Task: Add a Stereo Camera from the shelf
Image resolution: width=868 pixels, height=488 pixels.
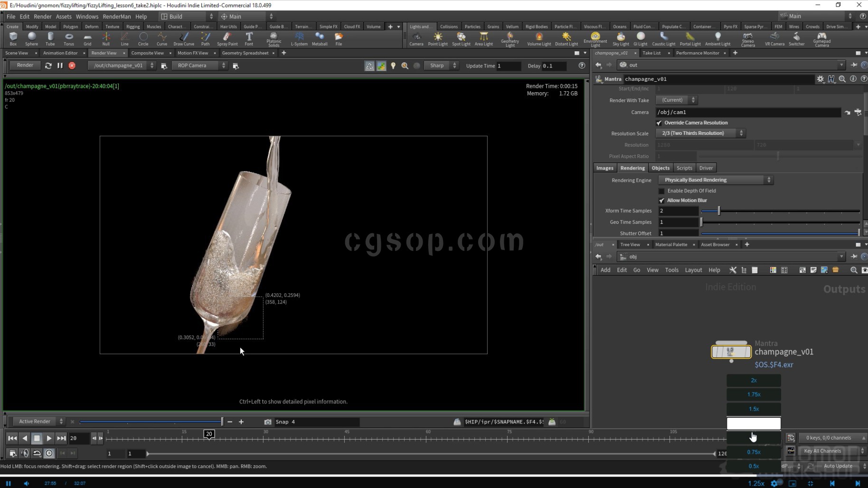Action: (748, 39)
